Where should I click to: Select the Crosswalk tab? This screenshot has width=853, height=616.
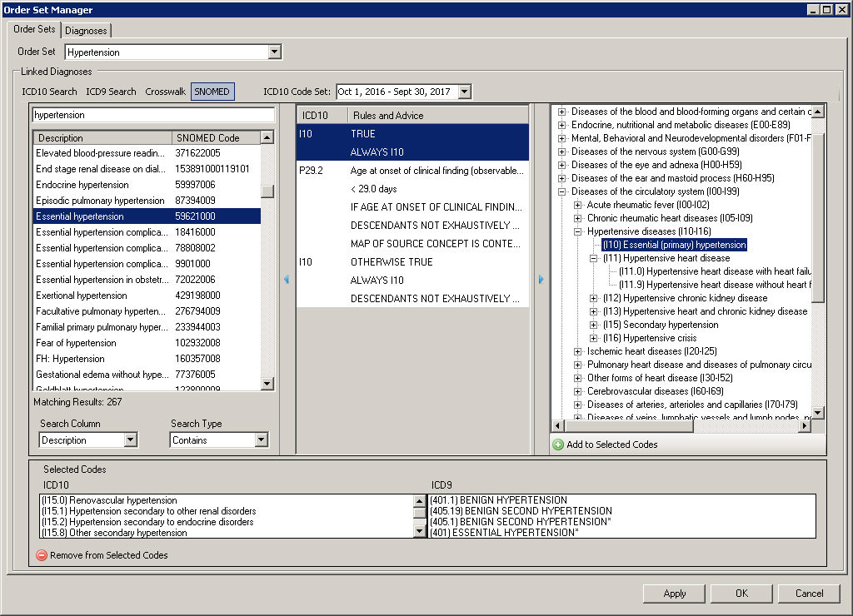click(x=166, y=92)
